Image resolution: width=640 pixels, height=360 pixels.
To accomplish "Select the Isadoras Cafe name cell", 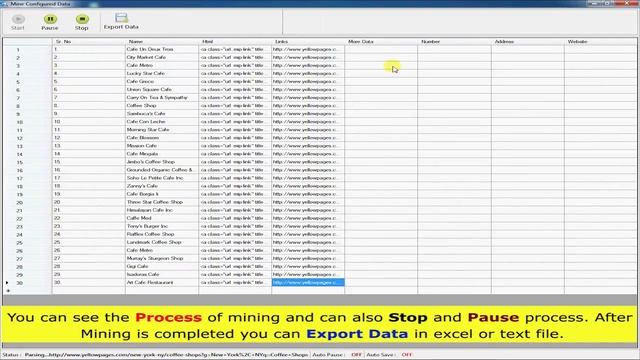I will click(162, 274).
